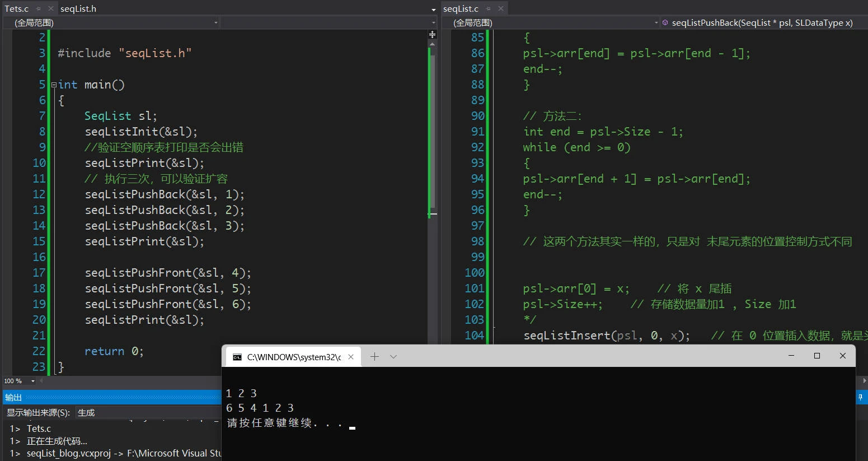Image resolution: width=868 pixels, height=461 pixels.
Task: Click the editor split handle icon in Tets.c pane
Action: pyautogui.click(x=432, y=35)
